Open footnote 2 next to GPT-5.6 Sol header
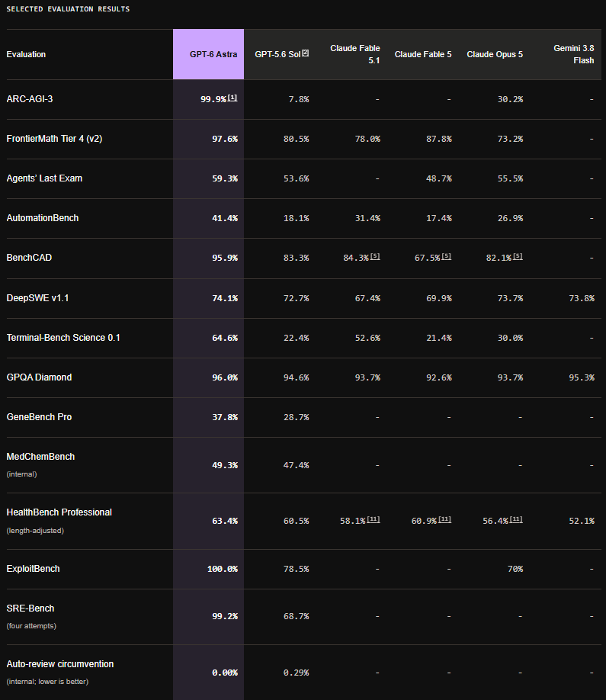Image resolution: width=606 pixels, height=700 pixels. tap(305, 53)
